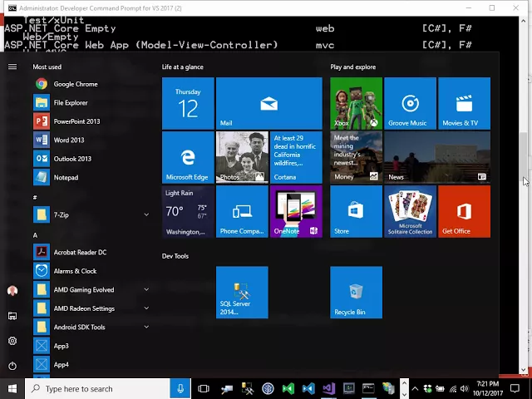Launch the Groove Music tile
Viewport: 532px width, 399px height.
(x=410, y=103)
